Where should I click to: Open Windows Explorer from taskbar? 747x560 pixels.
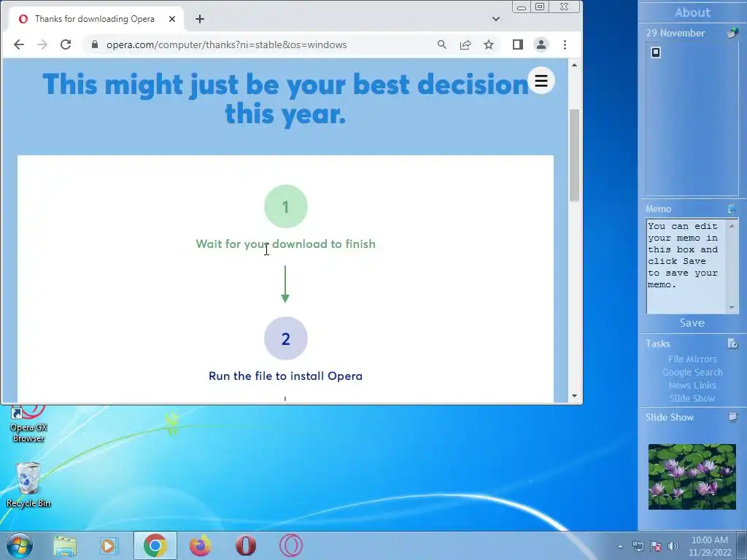(x=65, y=545)
